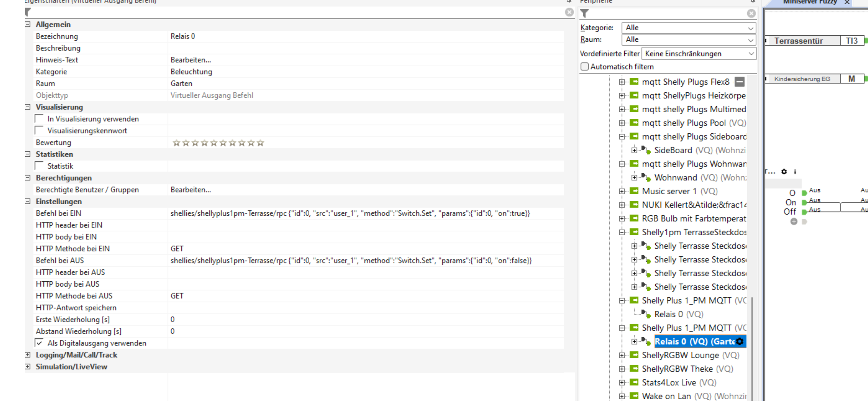Expand the Logging/Mail/Call/Track section

pyautogui.click(x=28, y=355)
